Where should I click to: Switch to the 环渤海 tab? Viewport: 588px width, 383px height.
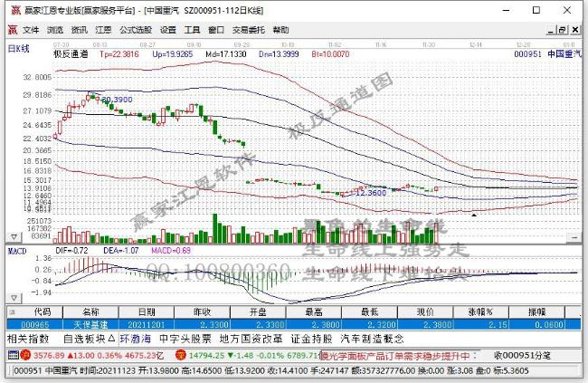[x=136, y=339]
